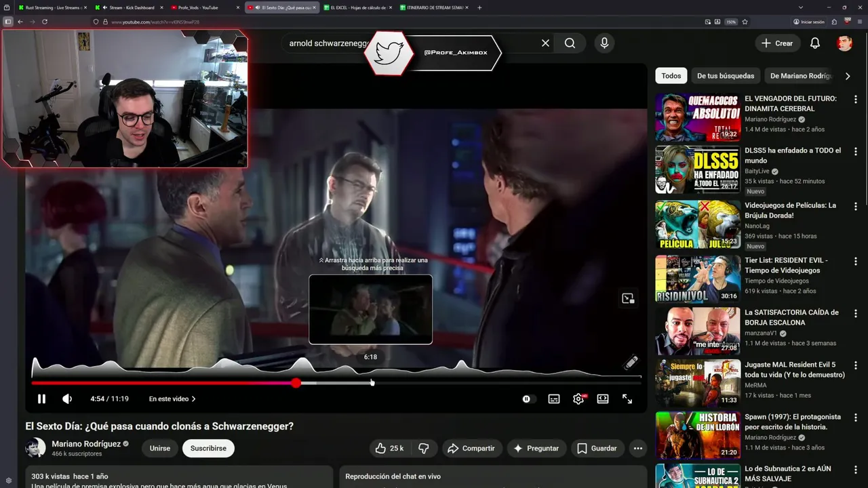868x488 pixels.
Task: Open the Crear menu button
Action: (777, 43)
